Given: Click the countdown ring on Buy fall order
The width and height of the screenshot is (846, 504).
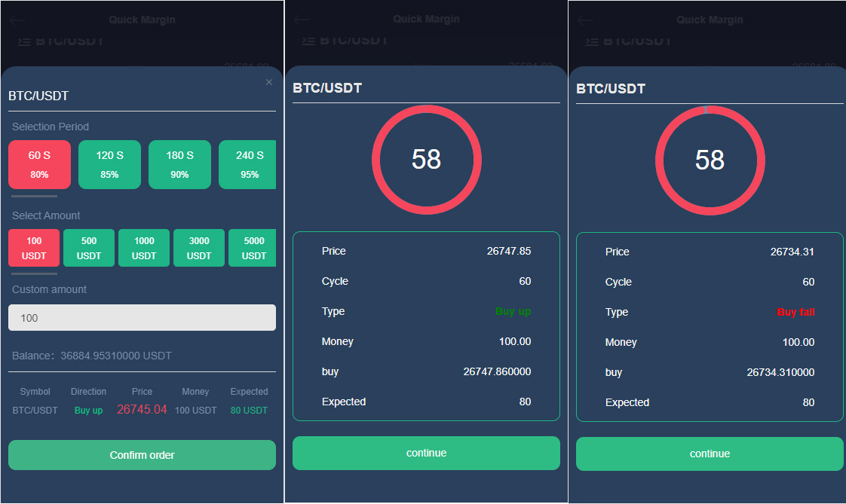Looking at the screenshot, I should (x=710, y=160).
